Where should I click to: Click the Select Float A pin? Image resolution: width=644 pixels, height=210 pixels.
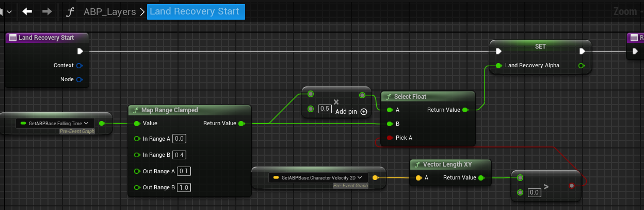[x=389, y=110]
